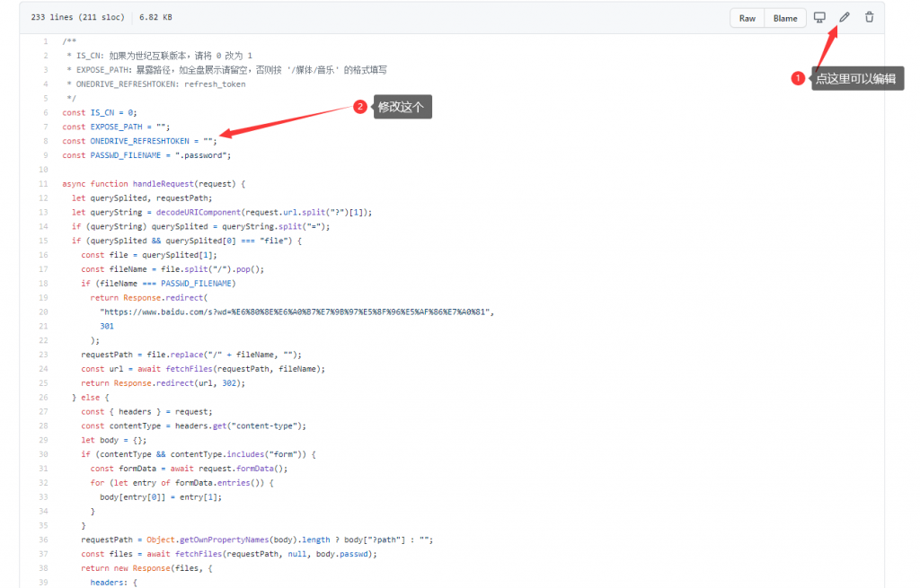
Task: Select line number 39
Action: (43, 582)
